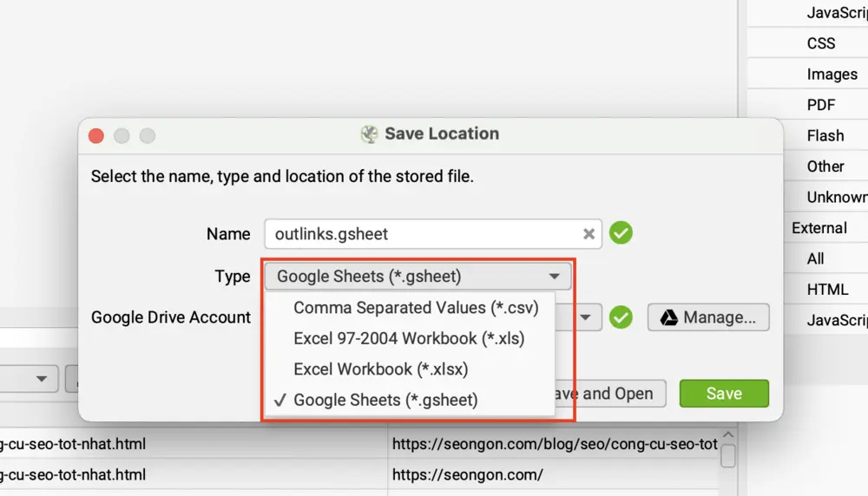Select the External category in sidebar
The width and height of the screenshot is (868, 496).
pyautogui.click(x=819, y=228)
